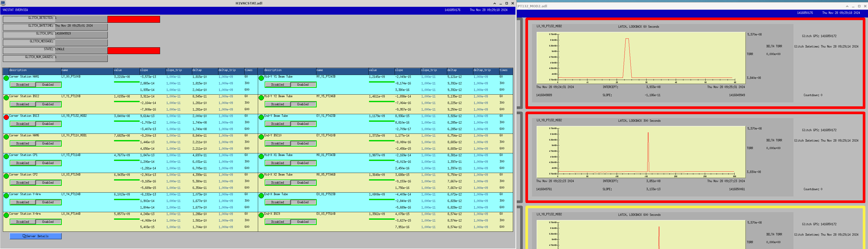The image size is (868, 249).
Task: Click the status circle for End-Y BSC10
Action: 261,137
